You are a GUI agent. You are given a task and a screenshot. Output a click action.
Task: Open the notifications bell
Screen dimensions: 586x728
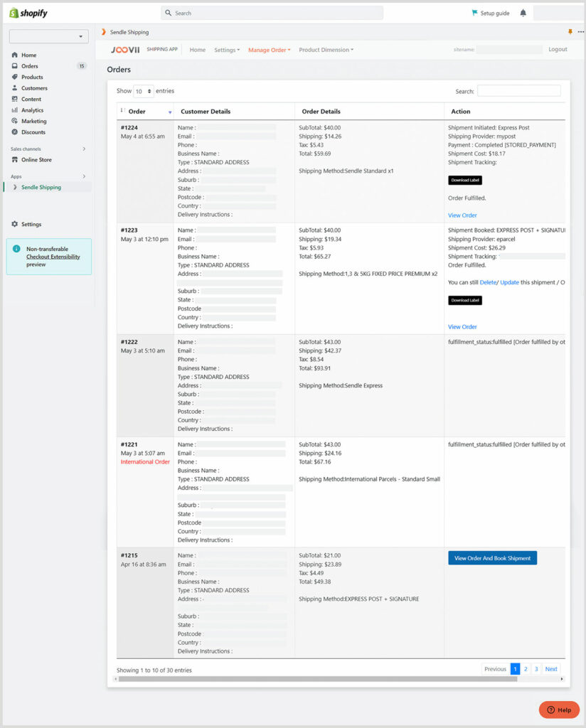(x=523, y=13)
